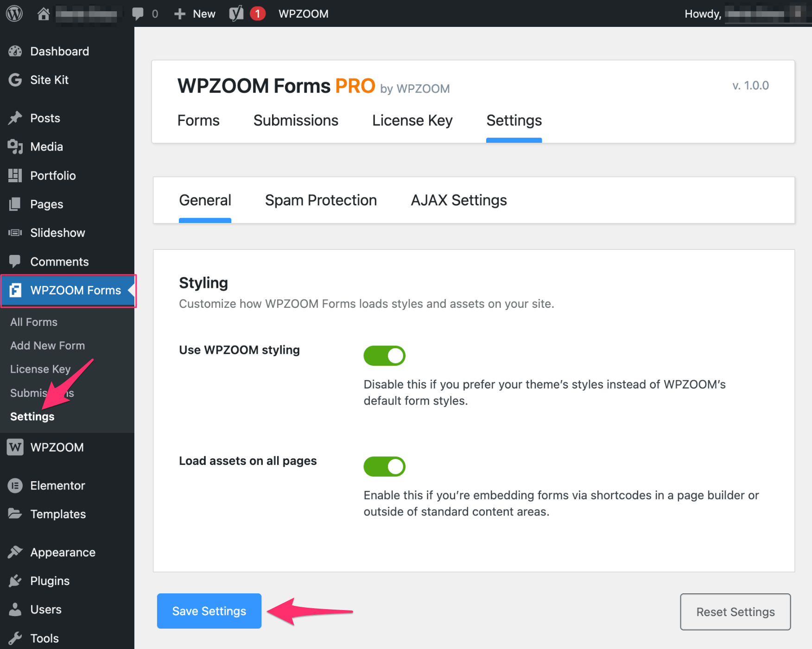Click the 'v. 1.0.0' version text
The height and width of the screenshot is (649, 812).
(x=750, y=85)
